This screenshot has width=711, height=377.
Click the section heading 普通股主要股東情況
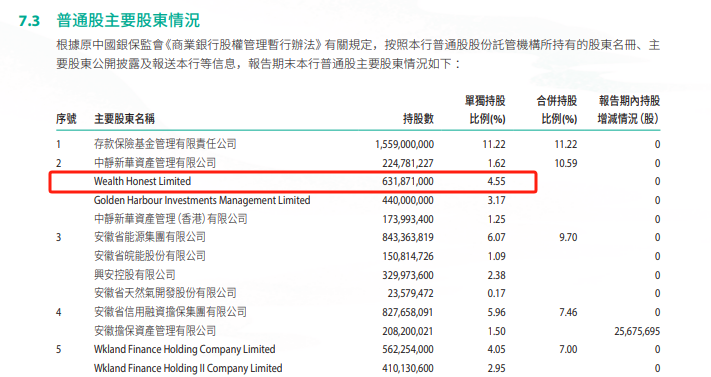(128, 20)
